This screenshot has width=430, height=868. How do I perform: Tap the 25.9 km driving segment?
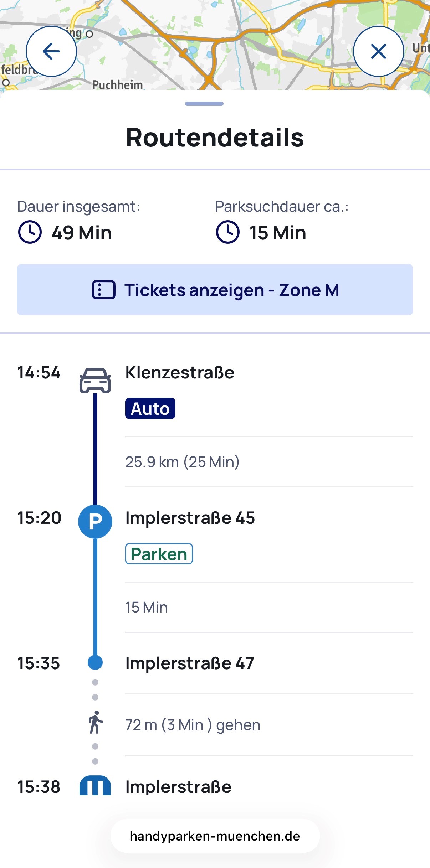[182, 462]
